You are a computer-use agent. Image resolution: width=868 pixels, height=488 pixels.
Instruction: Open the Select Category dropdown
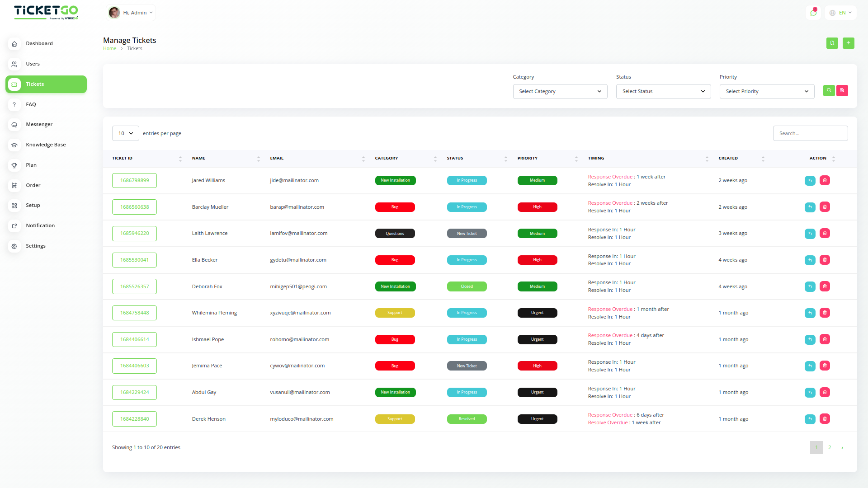tap(560, 92)
